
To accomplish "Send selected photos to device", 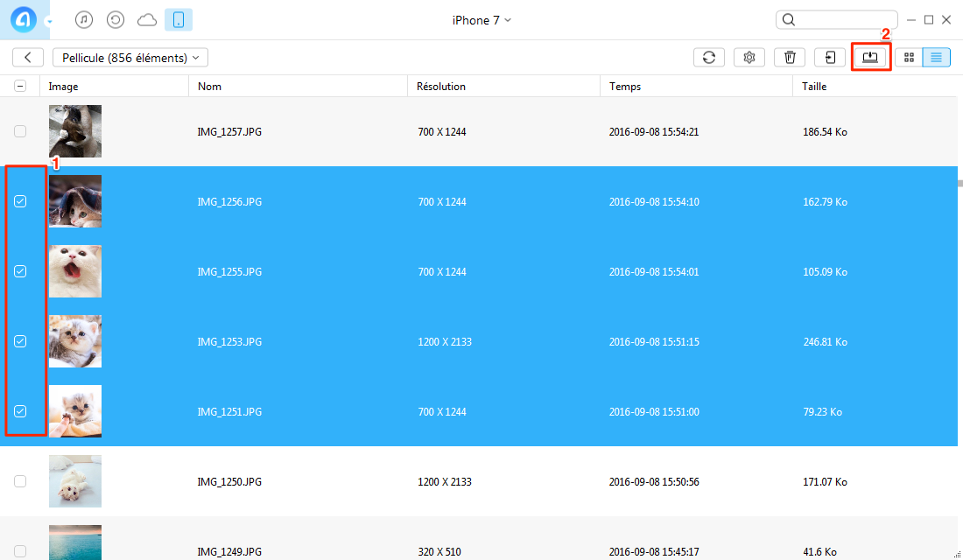I will point(830,57).
